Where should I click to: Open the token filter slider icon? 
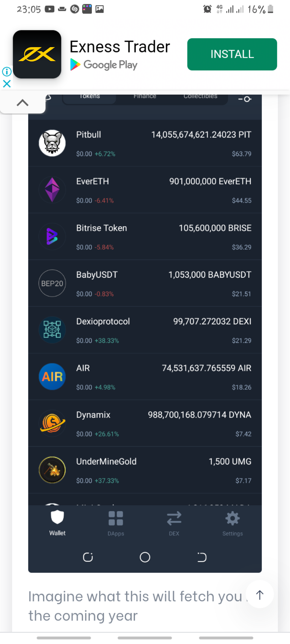(x=245, y=99)
